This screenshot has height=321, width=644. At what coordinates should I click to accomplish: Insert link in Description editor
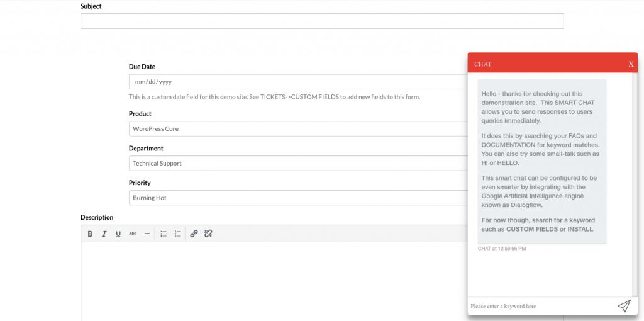click(x=194, y=234)
